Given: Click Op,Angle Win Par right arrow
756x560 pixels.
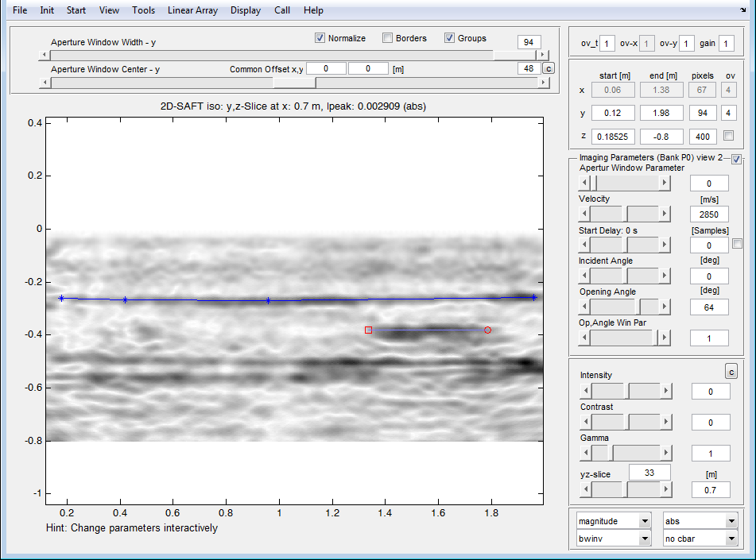Looking at the screenshot, I should 665,338.
